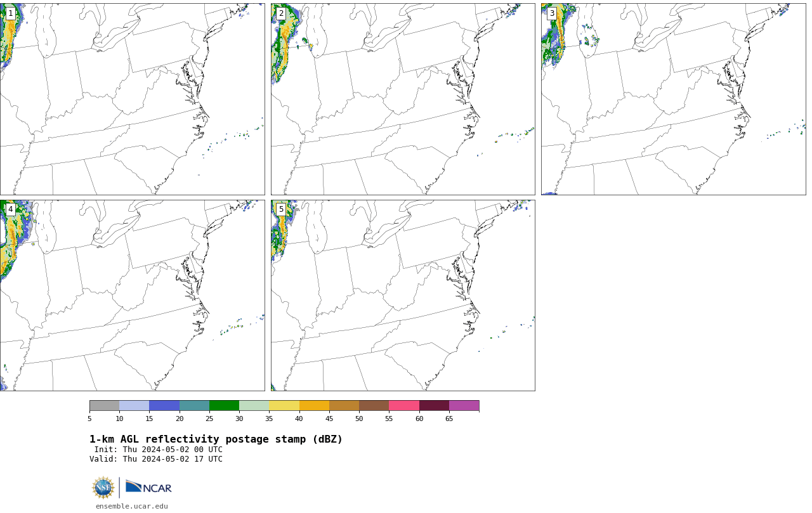Click the purple 65+ dBZ swatch
The width and height of the screenshot is (812, 513).
pyautogui.click(x=464, y=406)
